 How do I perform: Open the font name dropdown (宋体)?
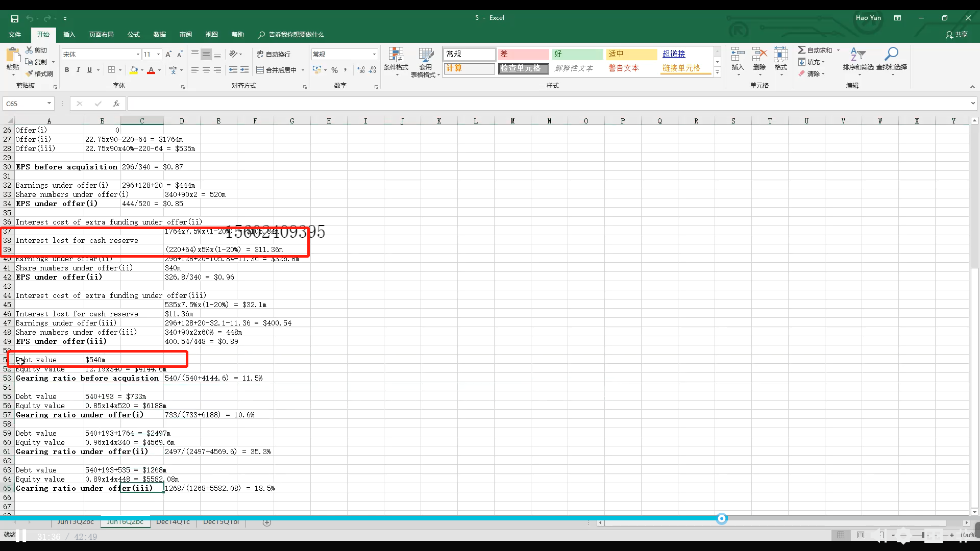[x=138, y=54]
